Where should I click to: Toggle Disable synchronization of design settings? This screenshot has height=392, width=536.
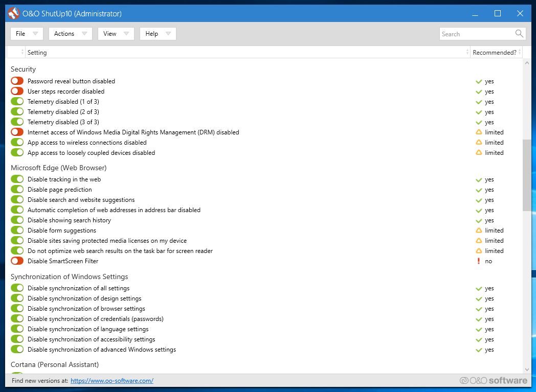[17, 298]
